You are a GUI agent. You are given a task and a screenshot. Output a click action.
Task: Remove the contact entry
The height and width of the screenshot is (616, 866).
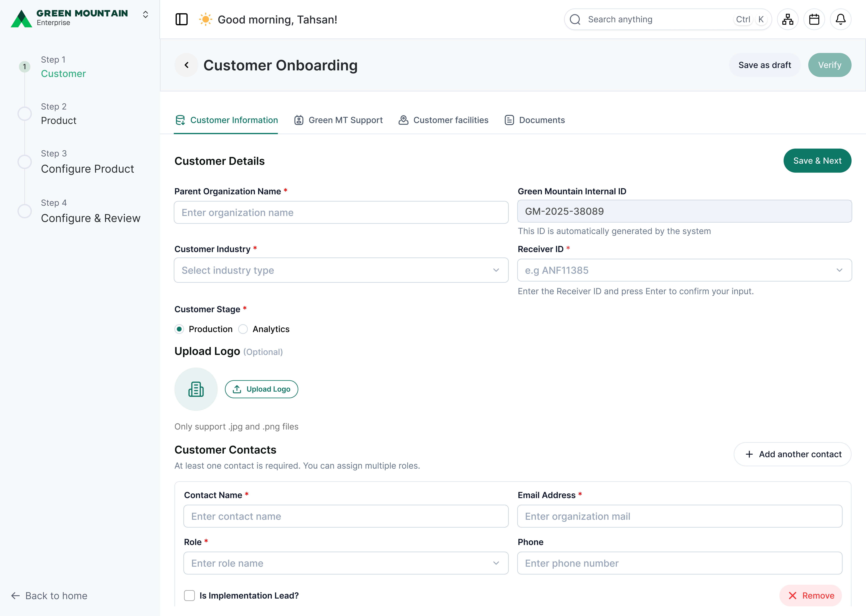pos(811,596)
